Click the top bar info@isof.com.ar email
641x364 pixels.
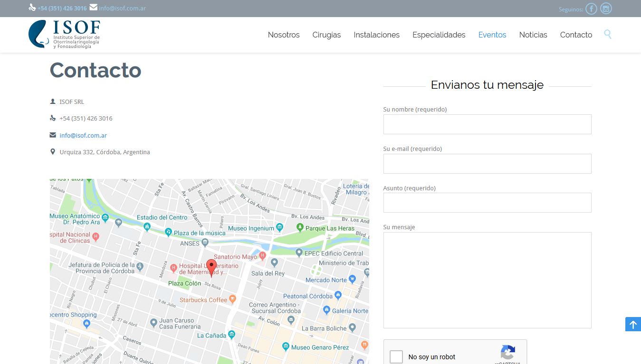[x=122, y=9]
